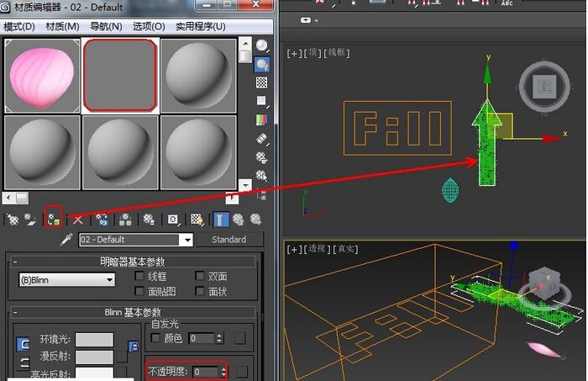Open the 选项(O) menu
Image resolution: width=588 pixels, height=381 pixels.
pos(149,27)
